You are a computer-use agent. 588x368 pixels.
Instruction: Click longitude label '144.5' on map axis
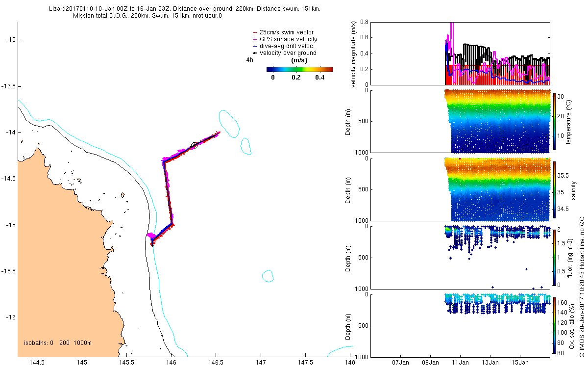tap(37, 363)
